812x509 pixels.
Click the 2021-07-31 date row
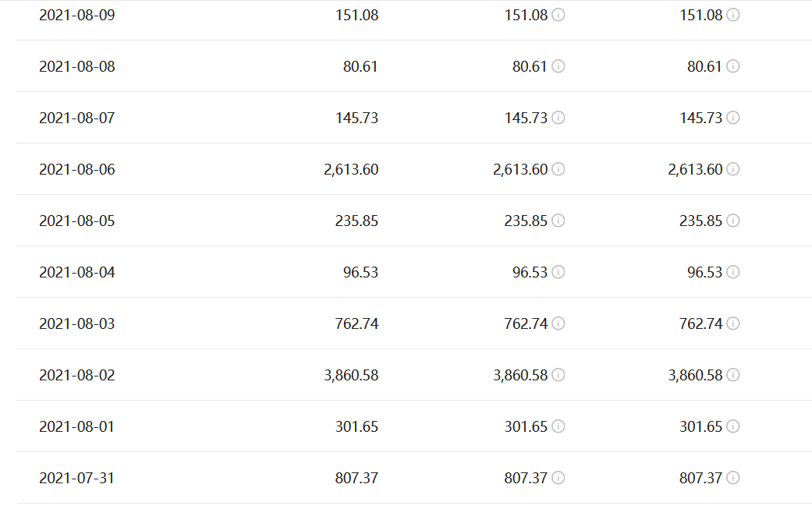pos(413,478)
